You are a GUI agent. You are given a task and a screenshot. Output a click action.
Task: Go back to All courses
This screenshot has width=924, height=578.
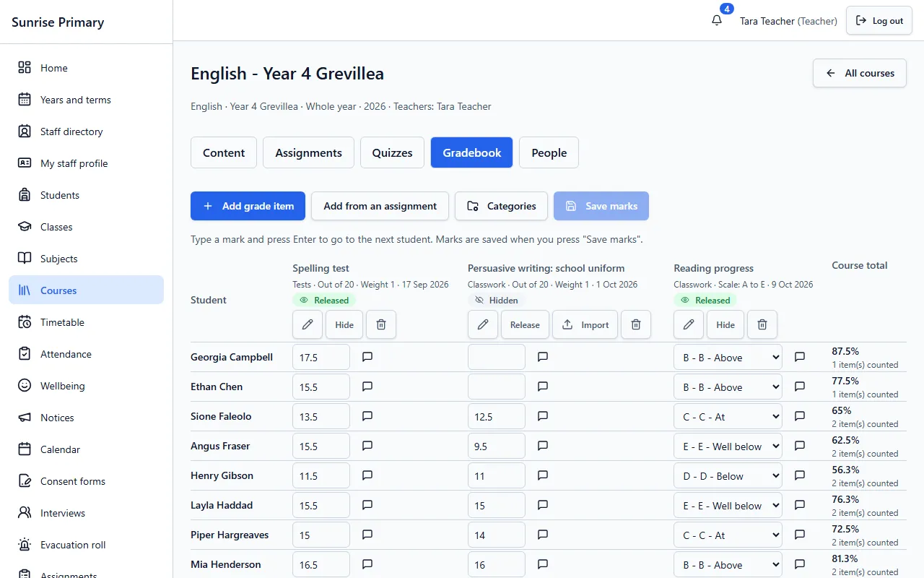click(860, 73)
